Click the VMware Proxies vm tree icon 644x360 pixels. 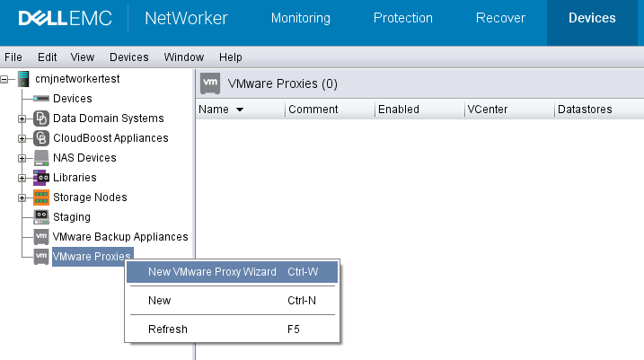41,257
